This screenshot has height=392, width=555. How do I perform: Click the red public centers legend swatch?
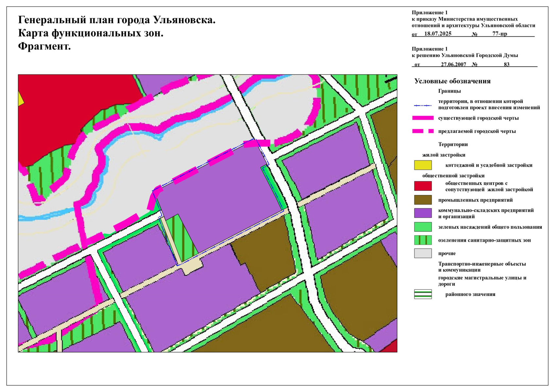[x=423, y=186]
